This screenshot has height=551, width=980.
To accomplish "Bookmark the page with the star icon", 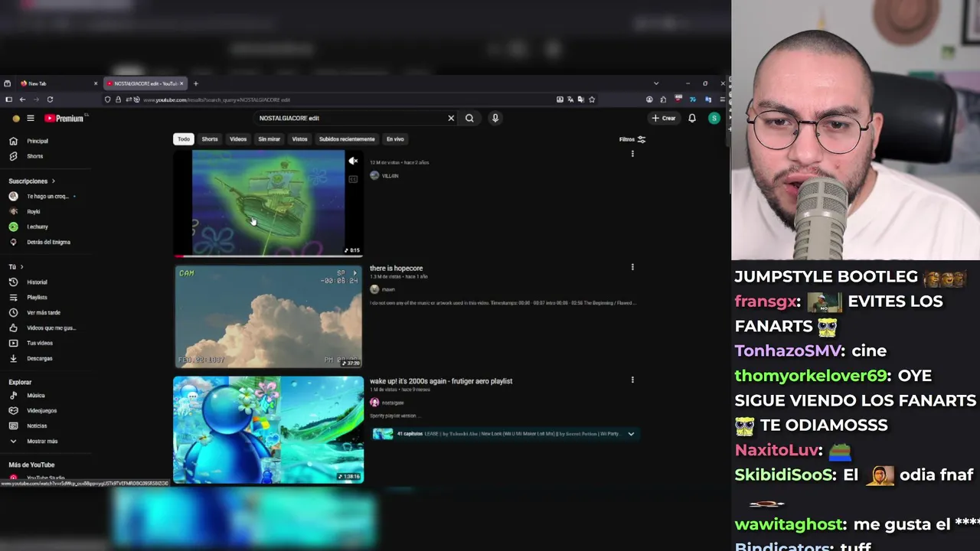I will click(592, 99).
